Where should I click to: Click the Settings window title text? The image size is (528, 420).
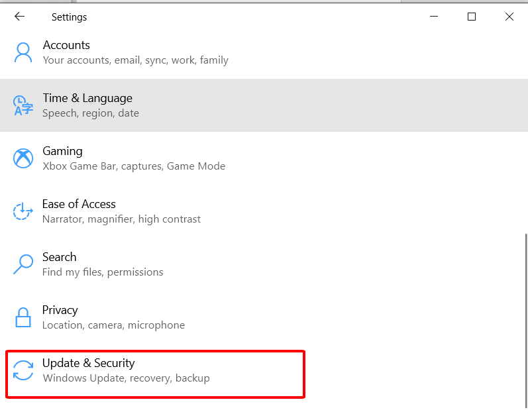coord(69,17)
